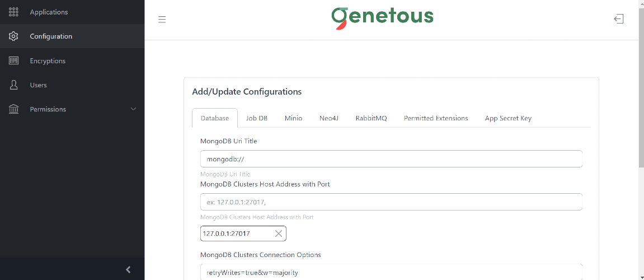Screen dimensions: 644x280
Task: Switch to the Permitted Extensions tab
Action: click(436, 118)
